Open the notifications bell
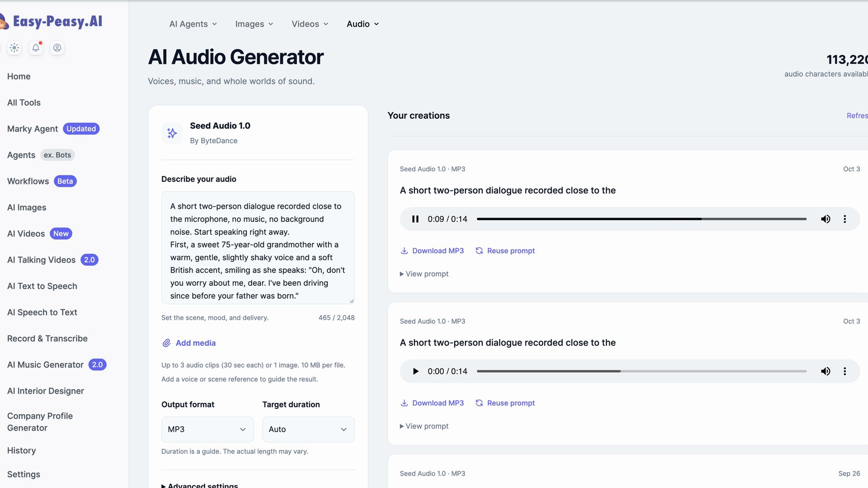 (36, 48)
